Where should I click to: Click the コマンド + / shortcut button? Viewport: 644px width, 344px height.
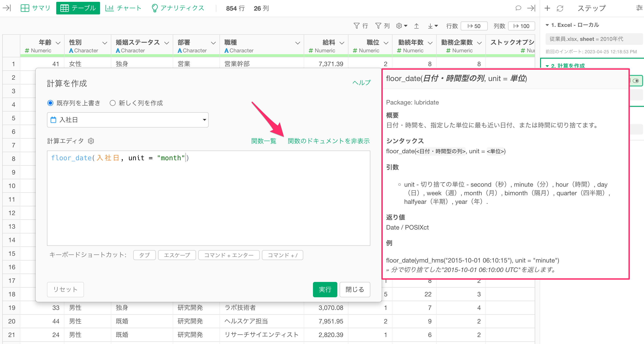[x=282, y=255]
